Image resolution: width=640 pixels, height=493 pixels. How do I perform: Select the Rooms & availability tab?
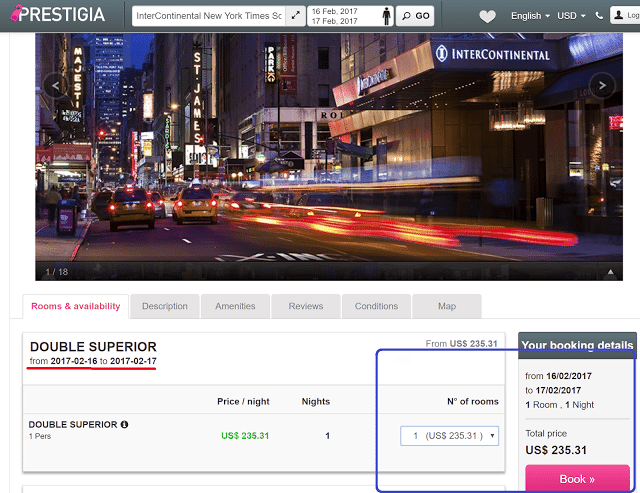point(76,306)
